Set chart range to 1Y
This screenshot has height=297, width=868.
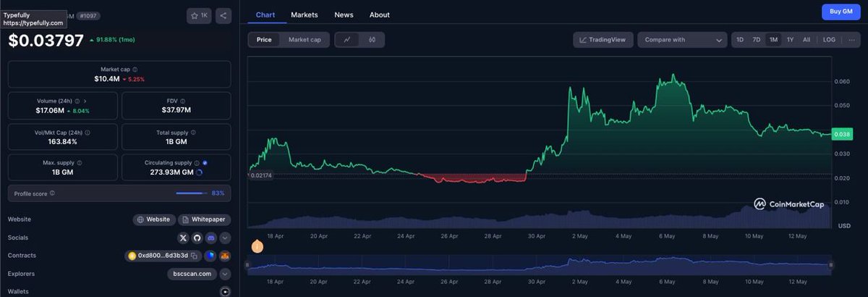790,40
